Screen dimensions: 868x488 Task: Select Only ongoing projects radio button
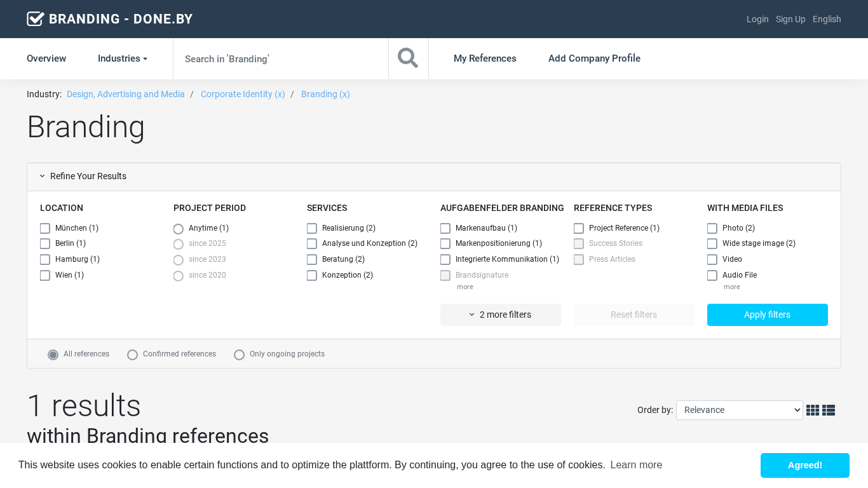pyautogui.click(x=240, y=355)
